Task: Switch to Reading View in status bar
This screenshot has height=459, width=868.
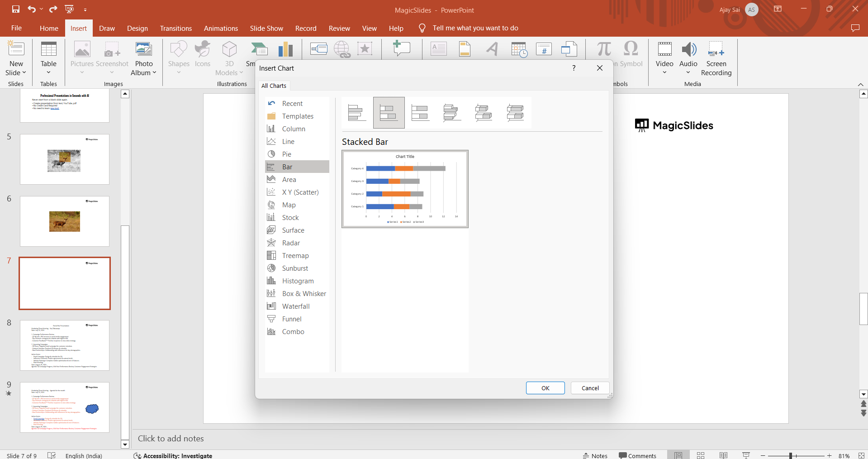Action: tap(723, 455)
